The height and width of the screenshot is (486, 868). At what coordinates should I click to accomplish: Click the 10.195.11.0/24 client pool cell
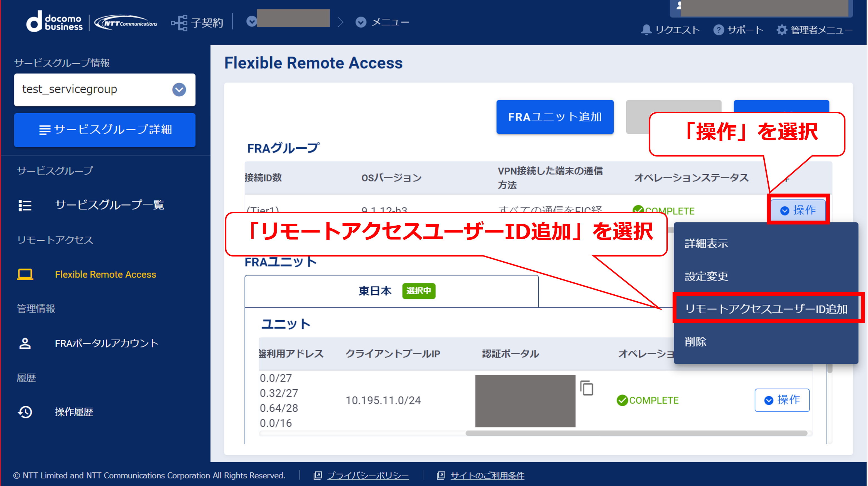tap(383, 400)
